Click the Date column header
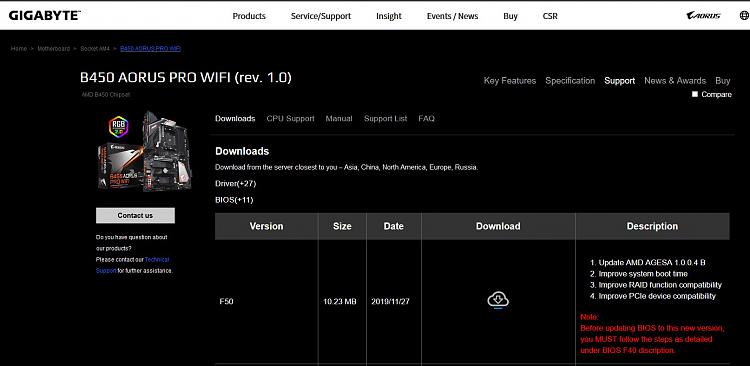The height and width of the screenshot is (366, 750). (x=394, y=226)
